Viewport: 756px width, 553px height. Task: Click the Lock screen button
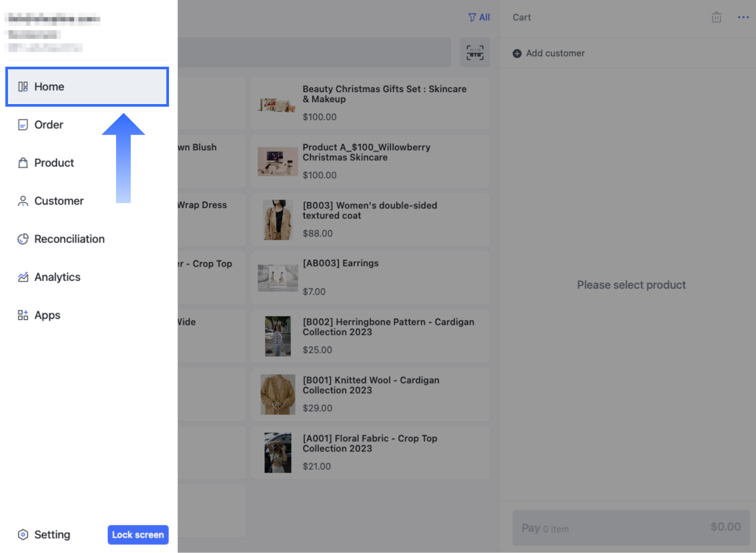[138, 535]
